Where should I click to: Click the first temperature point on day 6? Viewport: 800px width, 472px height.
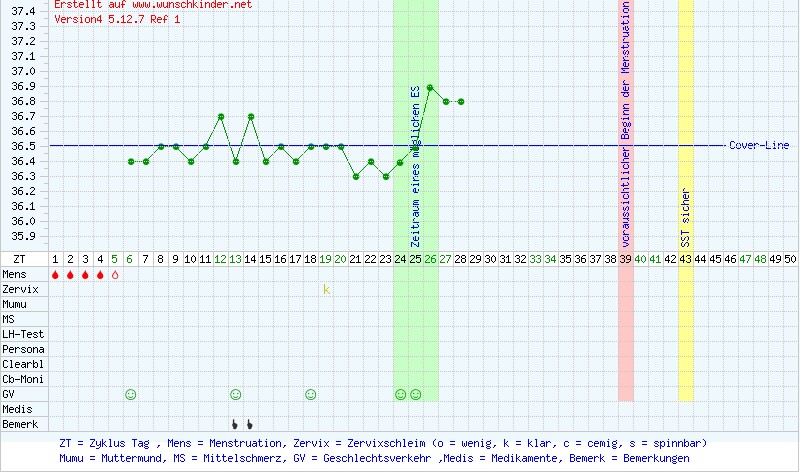pos(131,161)
